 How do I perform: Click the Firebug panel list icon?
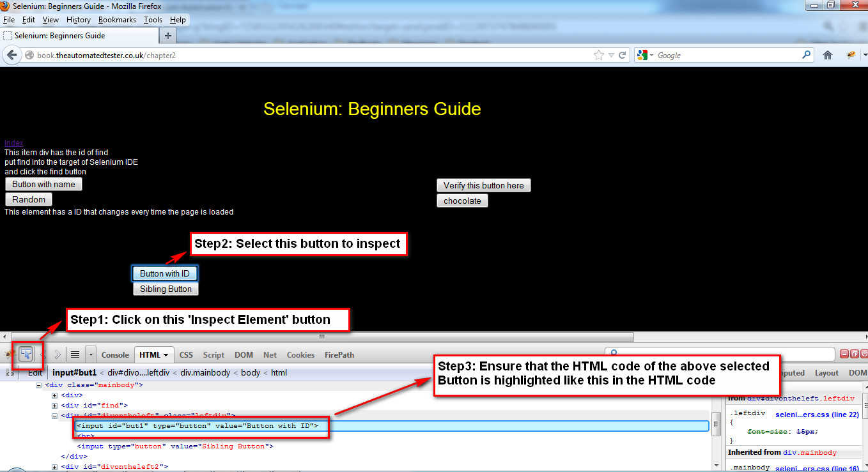click(75, 354)
